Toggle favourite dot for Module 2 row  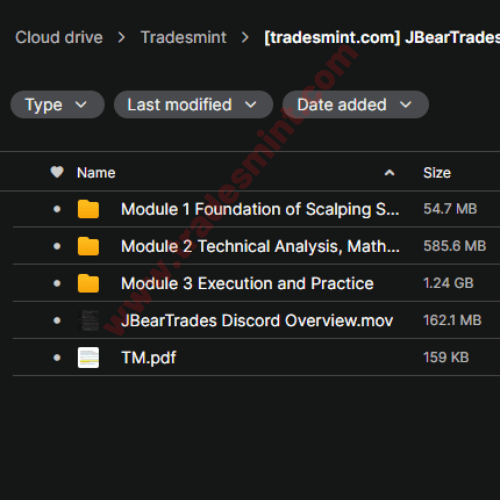tap(57, 246)
